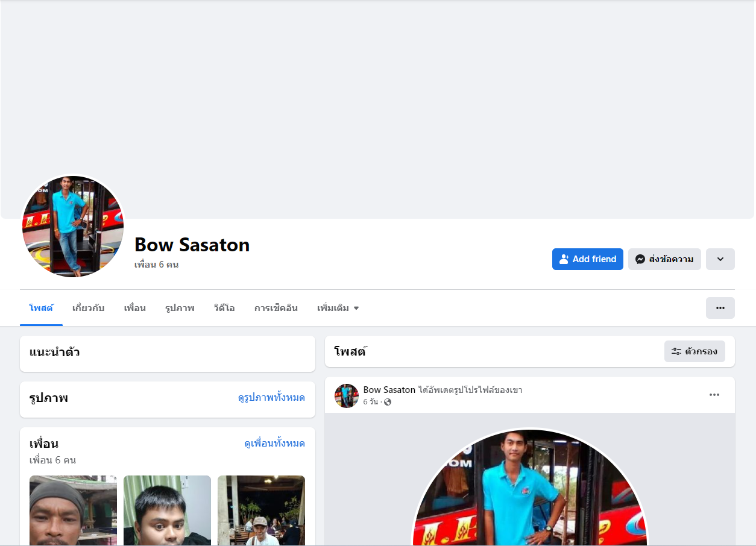756x546 pixels.
Task: Select the โพสต์ tab
Action: [x=41, y=308]
